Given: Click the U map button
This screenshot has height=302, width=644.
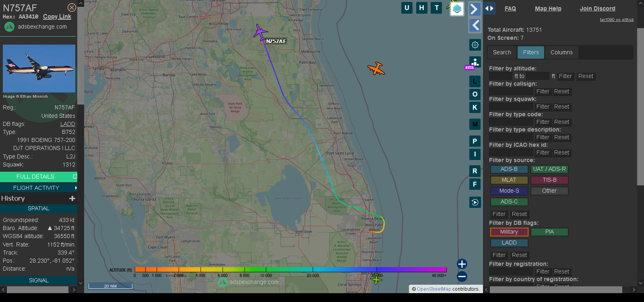Looking at the screenshot, I should click(407, 8).
